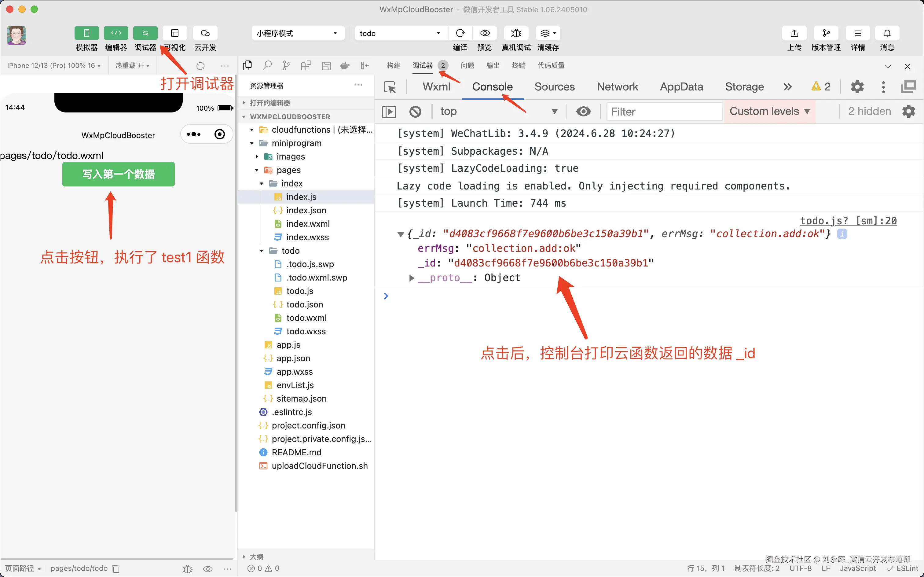Image resolution: width=924 pixels, height=577 pixels.
Task: Click the console Filter input field
Action: pos(664,112)
